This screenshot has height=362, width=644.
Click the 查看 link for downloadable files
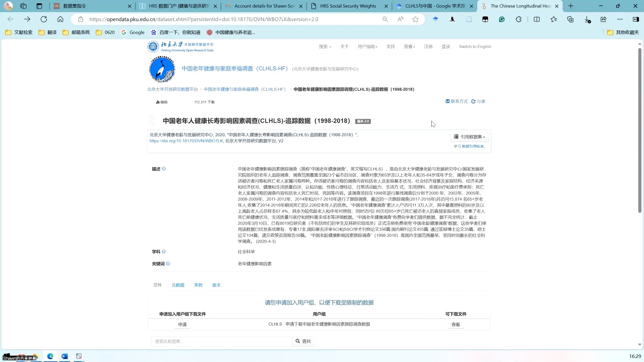click(x=456, y=324)
